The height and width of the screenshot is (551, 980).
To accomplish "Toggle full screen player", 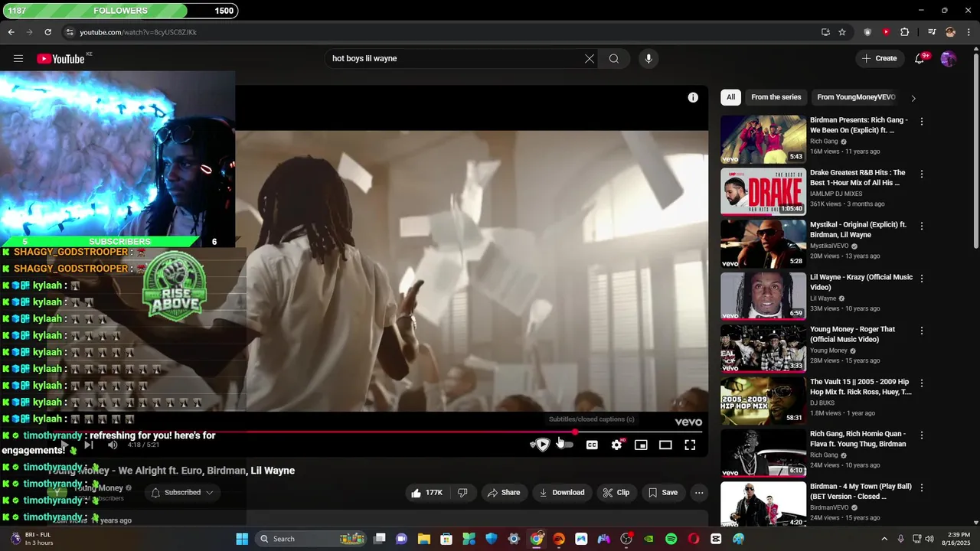I will (690, 445).
